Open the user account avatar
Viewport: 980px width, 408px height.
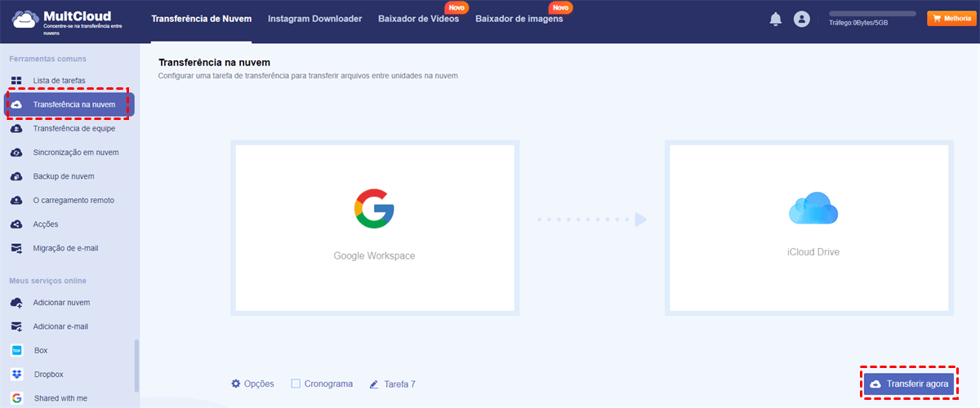click(802, 20)
